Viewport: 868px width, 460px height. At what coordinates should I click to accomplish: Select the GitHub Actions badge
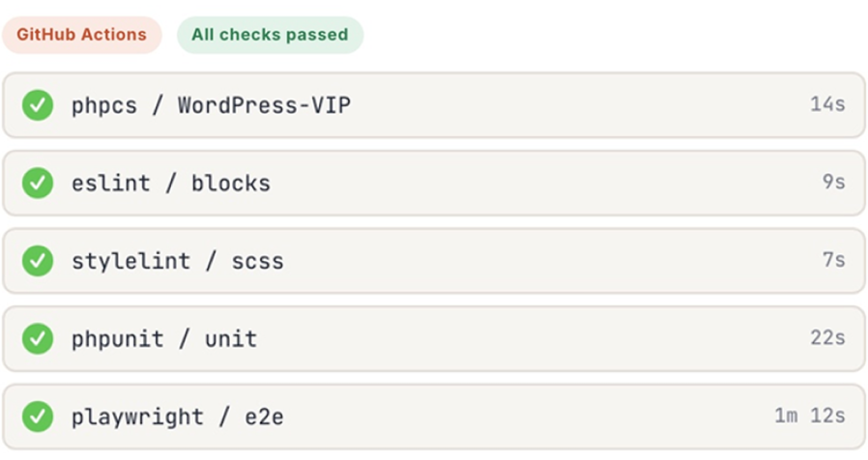[82, 35]
